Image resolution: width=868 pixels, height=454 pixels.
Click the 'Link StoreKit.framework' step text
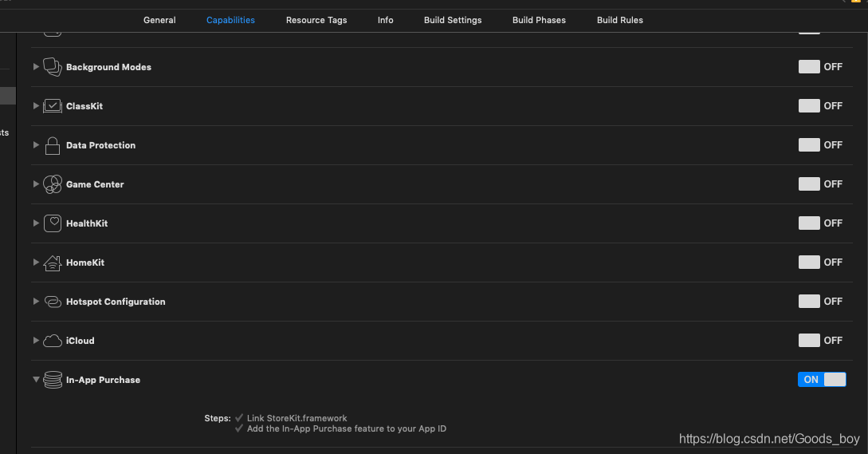297,418
